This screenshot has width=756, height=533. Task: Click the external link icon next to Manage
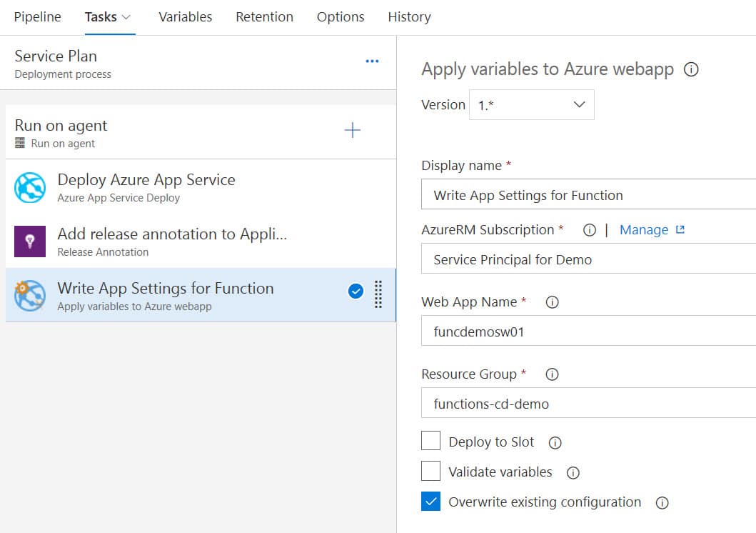680,229
